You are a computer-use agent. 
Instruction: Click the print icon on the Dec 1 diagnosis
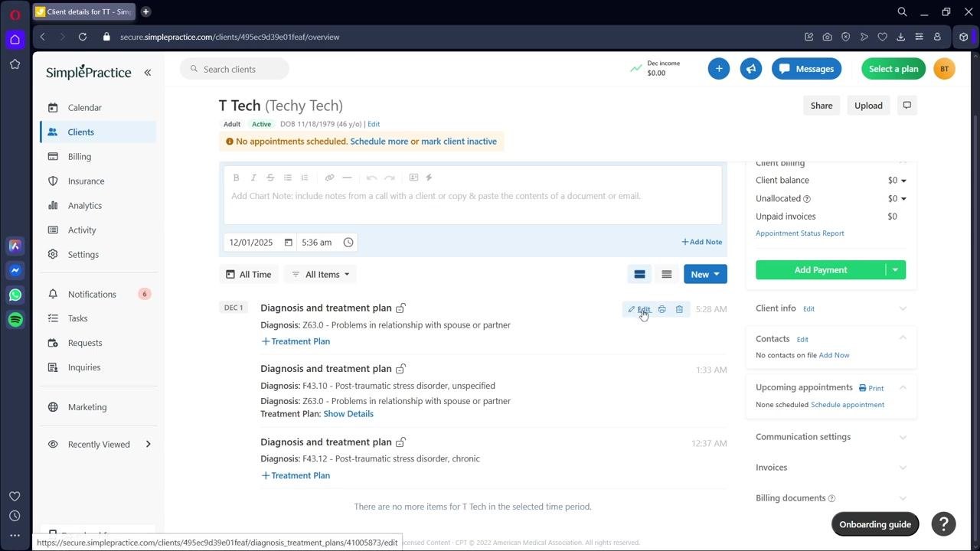(661, 309)
